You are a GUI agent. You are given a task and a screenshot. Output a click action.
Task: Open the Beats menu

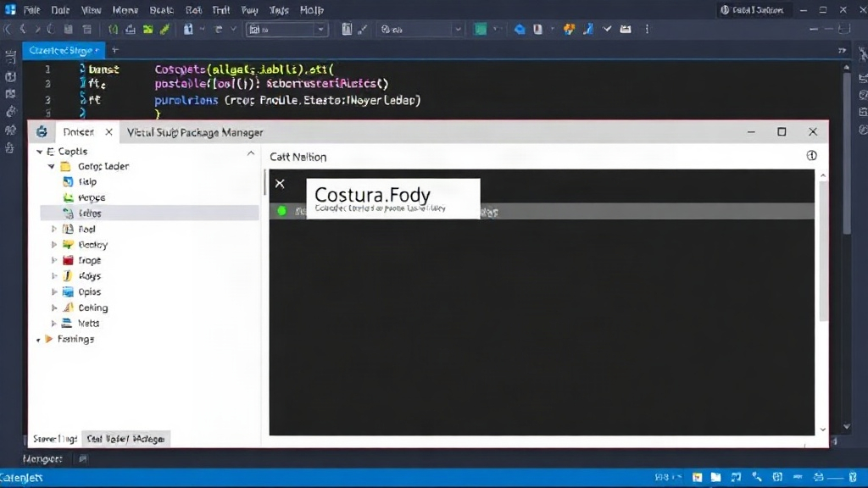pyautogui.click(x=161, y=10)
